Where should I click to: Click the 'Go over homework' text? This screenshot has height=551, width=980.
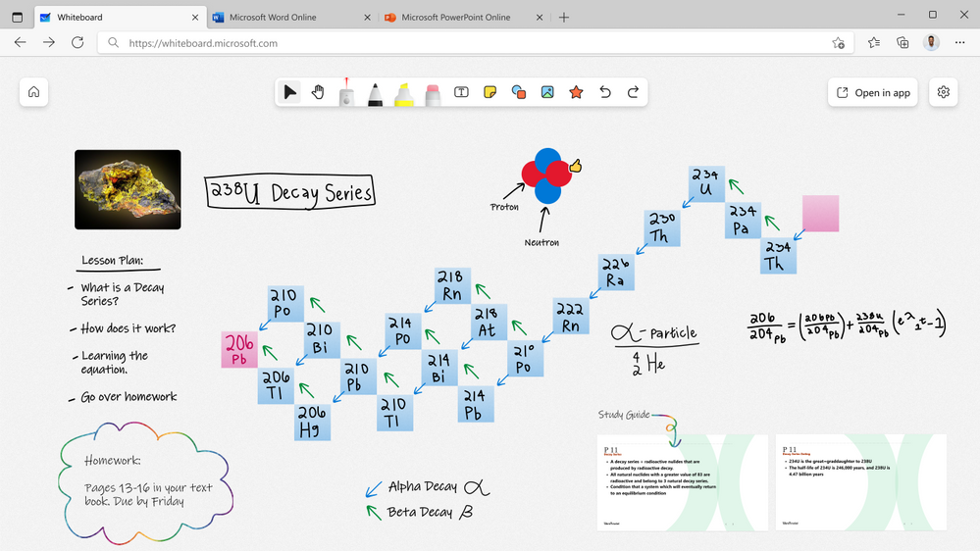(x=129, y=397)
